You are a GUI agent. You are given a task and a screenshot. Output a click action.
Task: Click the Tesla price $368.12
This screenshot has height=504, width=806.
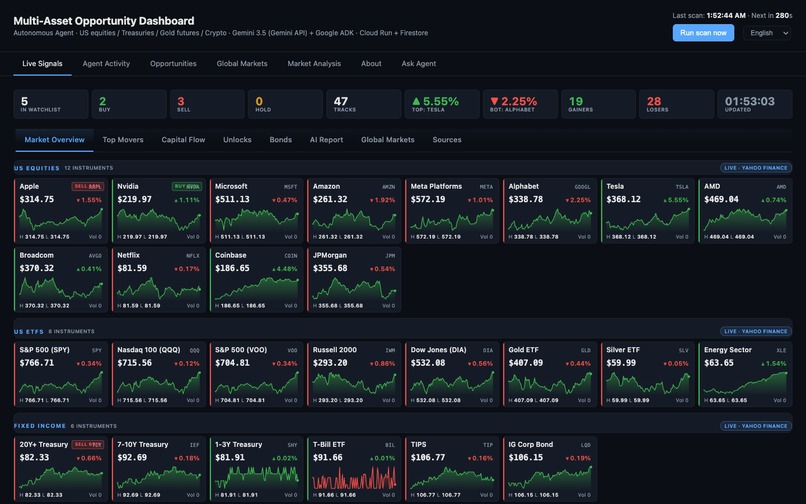(624, 200)
